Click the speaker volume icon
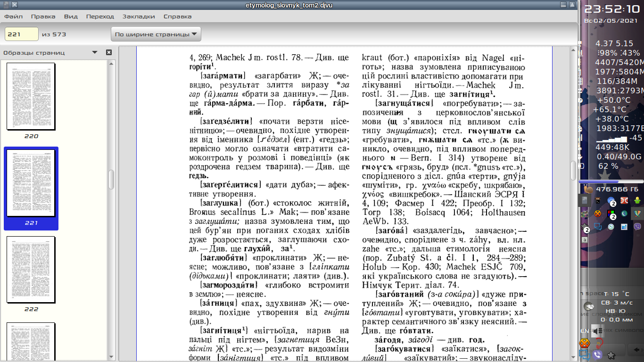Viewport: 644px width, 362px height. (598, 330)
